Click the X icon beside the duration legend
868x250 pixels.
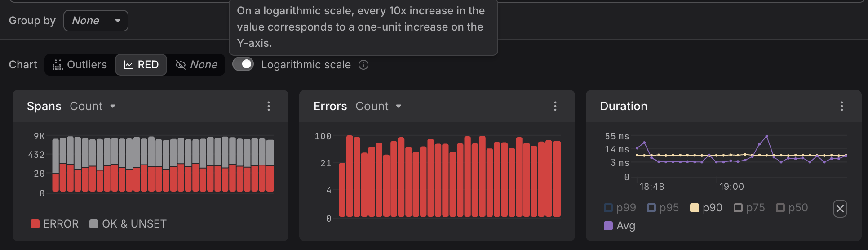(x=840, y=209)
